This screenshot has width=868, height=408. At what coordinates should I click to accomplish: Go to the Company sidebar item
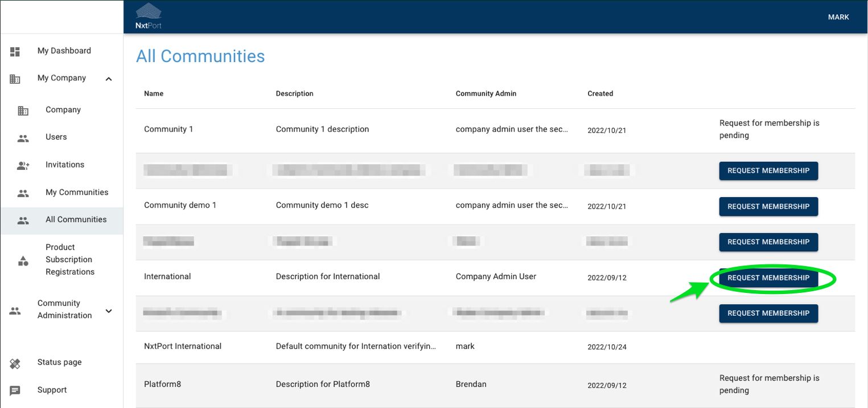tap(63, 110)
